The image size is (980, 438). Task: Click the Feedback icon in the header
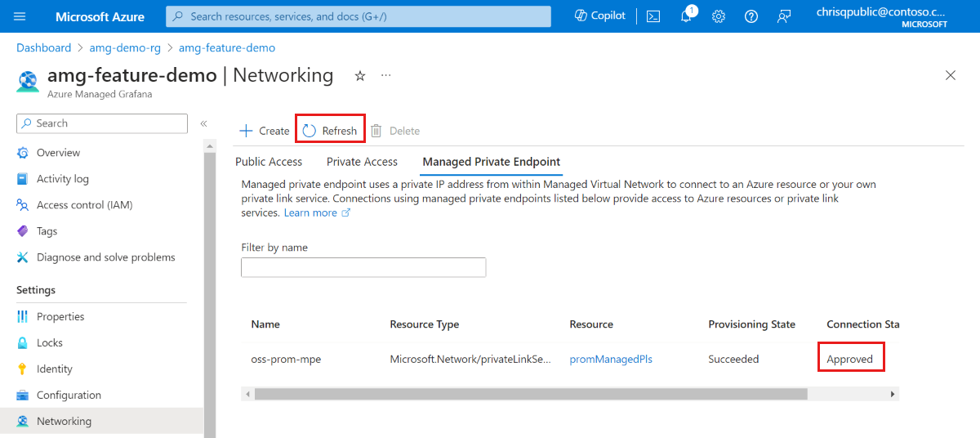[784, 16]
